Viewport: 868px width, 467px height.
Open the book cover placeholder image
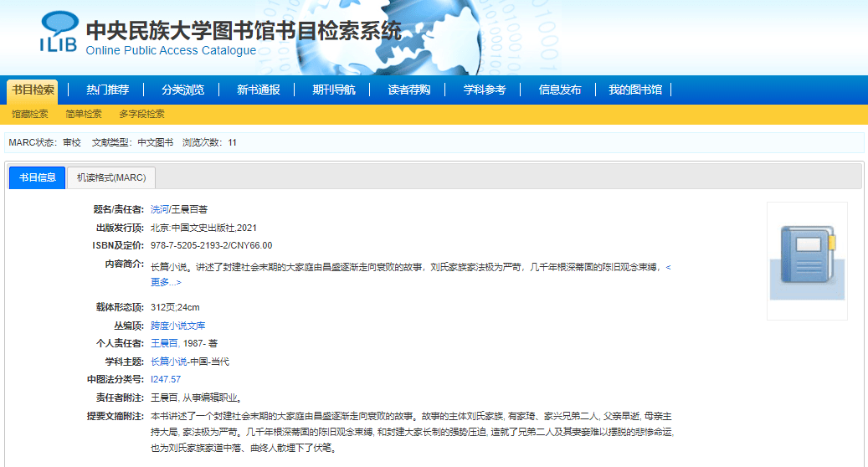pos(807,261)
